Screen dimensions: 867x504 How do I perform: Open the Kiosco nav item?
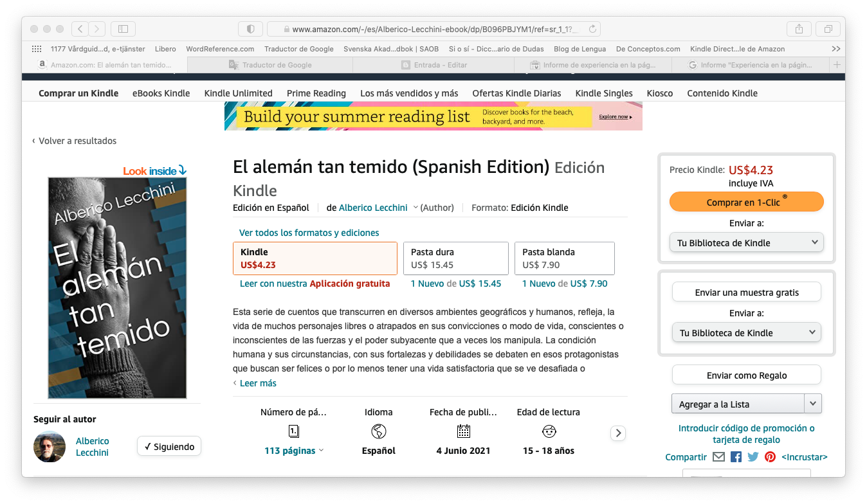660,93
